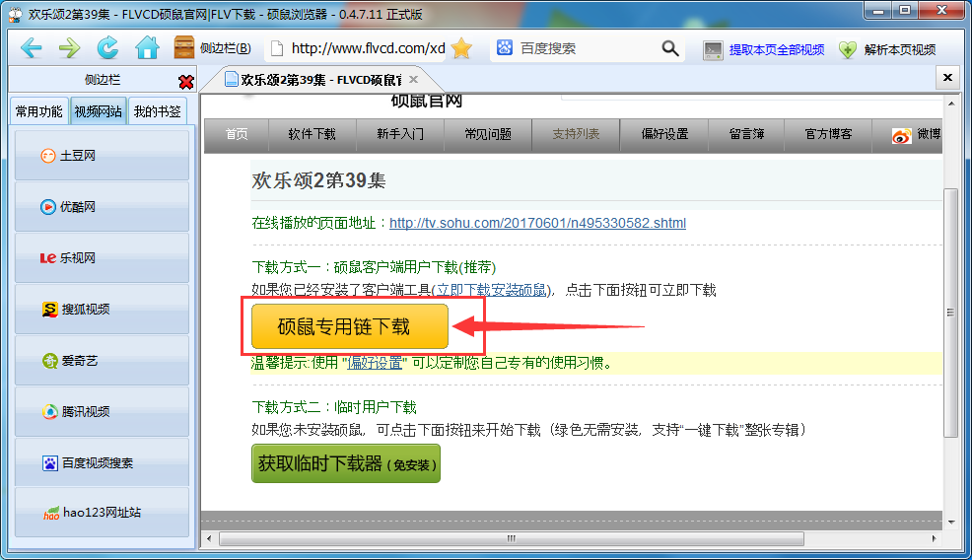Click the horizontal scrollbar thumb
Viewport: 972px width, 560px height.
(x=512, y=538)
